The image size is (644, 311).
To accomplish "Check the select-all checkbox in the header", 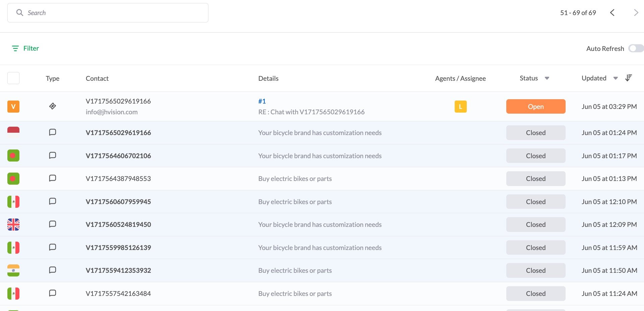I will [x=13, y=78].
